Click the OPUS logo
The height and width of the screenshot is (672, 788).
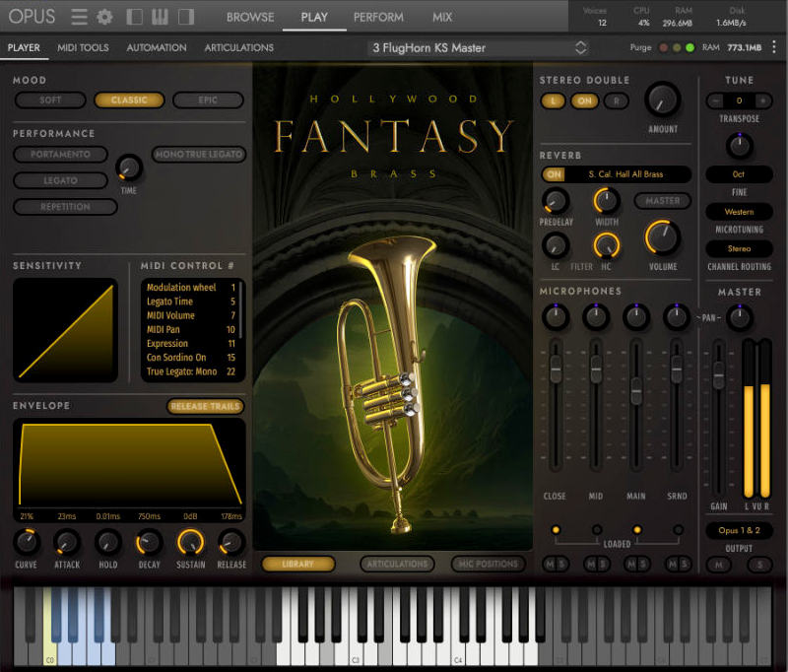(x=33, y=16)
